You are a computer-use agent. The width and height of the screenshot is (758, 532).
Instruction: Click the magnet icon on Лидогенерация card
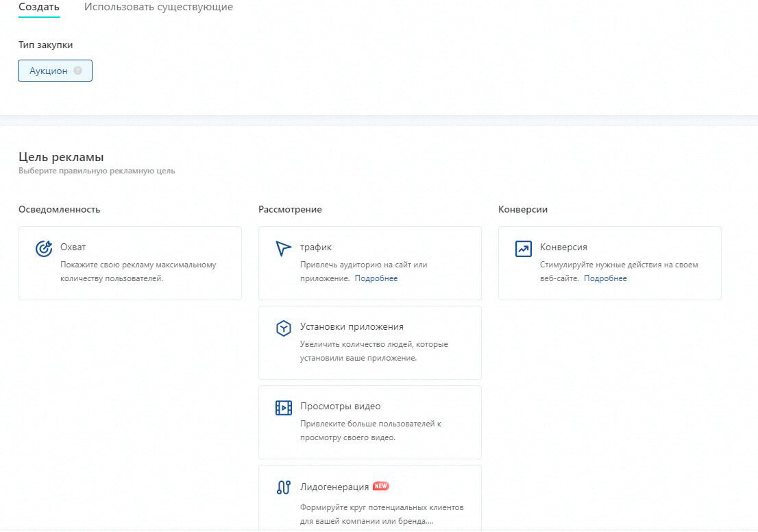pyautogui.click(x=283, y=486)
